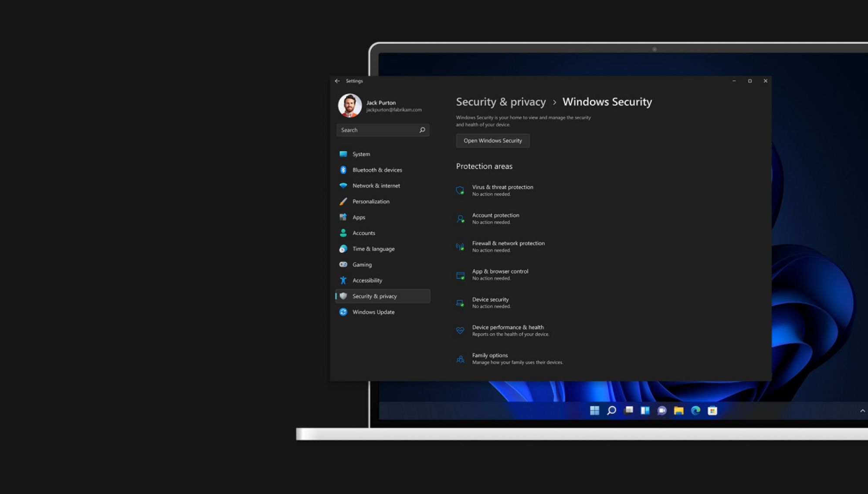Open the Device performance & health heart icon
Screen dimensions: 868x494
(x=460, y=331)
